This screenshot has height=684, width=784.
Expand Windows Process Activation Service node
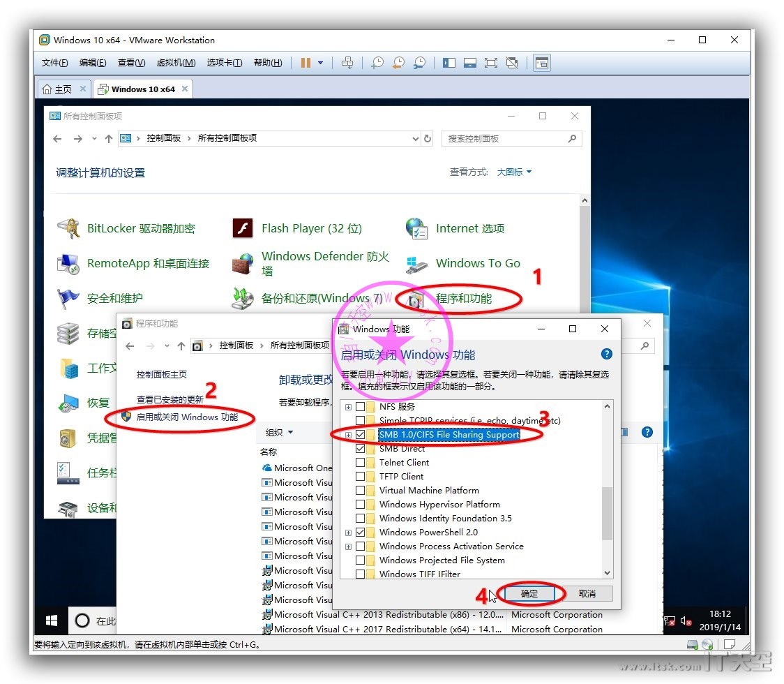pos(348,547)
